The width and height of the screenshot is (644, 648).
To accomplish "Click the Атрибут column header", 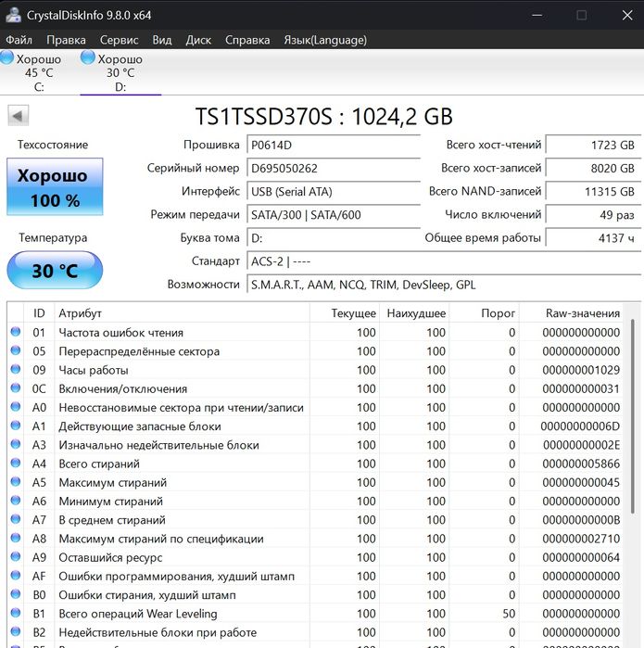I will pos(183,313).
